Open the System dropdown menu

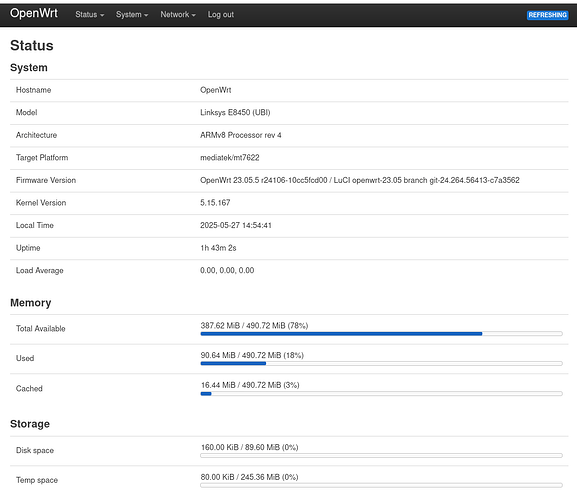132,15
